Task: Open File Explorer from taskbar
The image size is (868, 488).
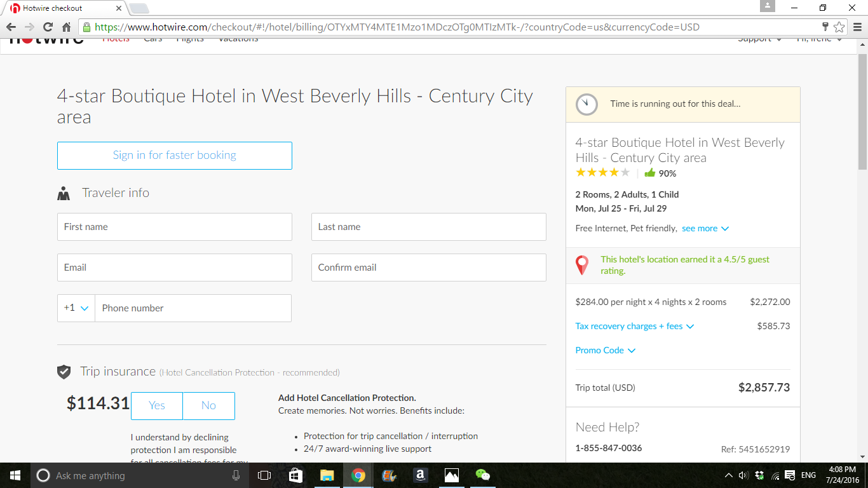Action: point(327,475)
